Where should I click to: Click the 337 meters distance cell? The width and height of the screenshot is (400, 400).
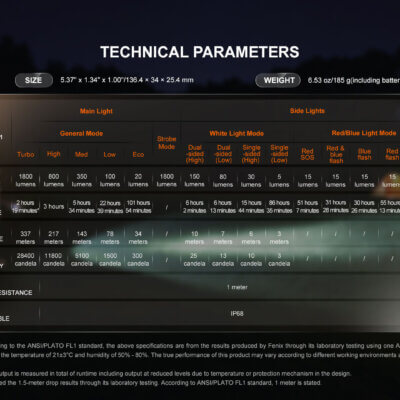(x=25, y=238)
